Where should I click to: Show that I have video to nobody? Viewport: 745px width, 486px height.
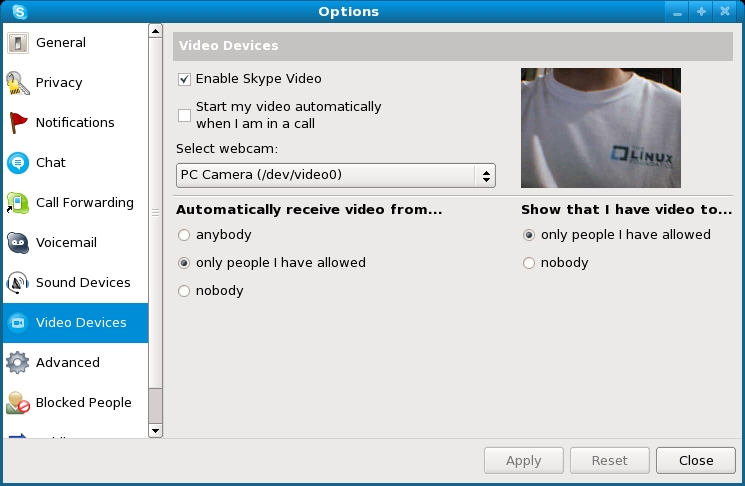[529, 263]
